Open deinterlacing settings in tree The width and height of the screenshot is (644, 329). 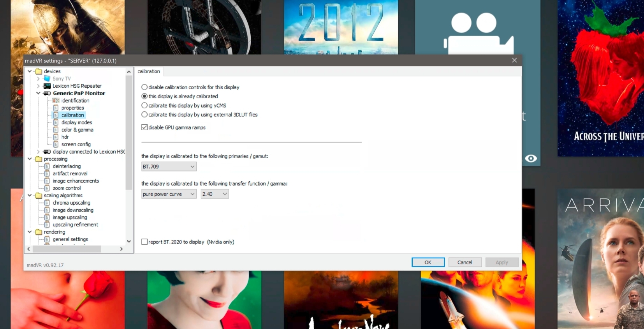[67, 166]
